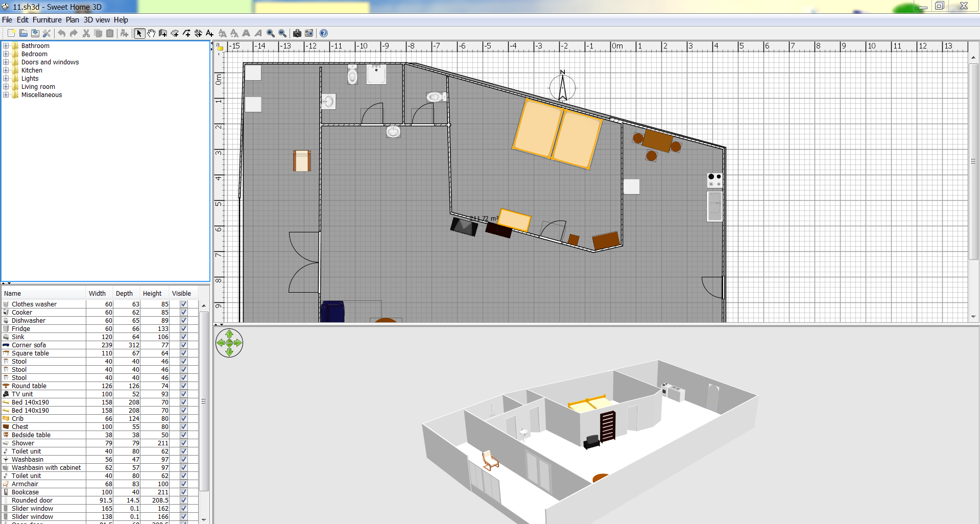
Task: Toggle visibility of Corner sofa
Action: [x=184, y=345]
